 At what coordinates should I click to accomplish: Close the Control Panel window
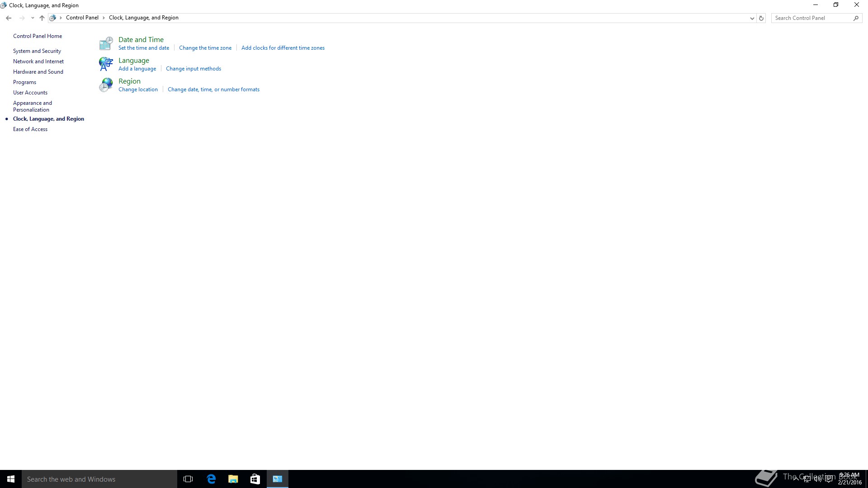857,5
